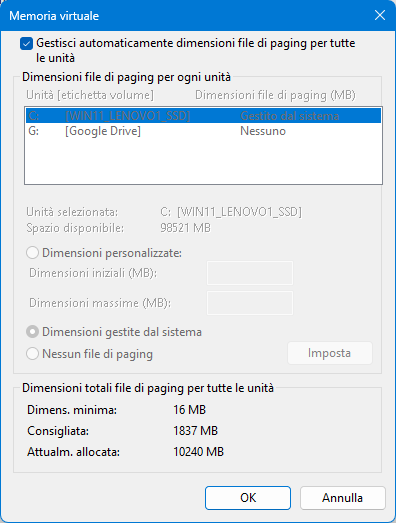
Task: Click Dimensioni file di paging (MB) column header
Action: (275, 95)
